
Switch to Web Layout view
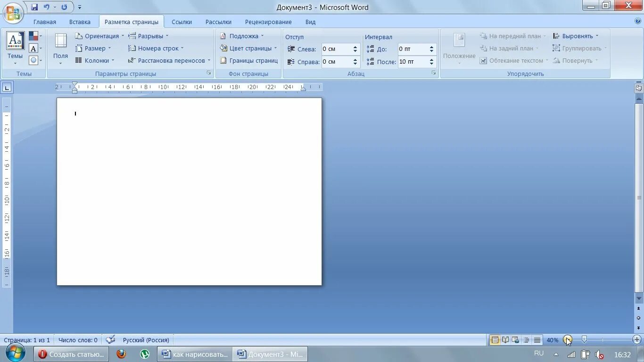[516, 340]
